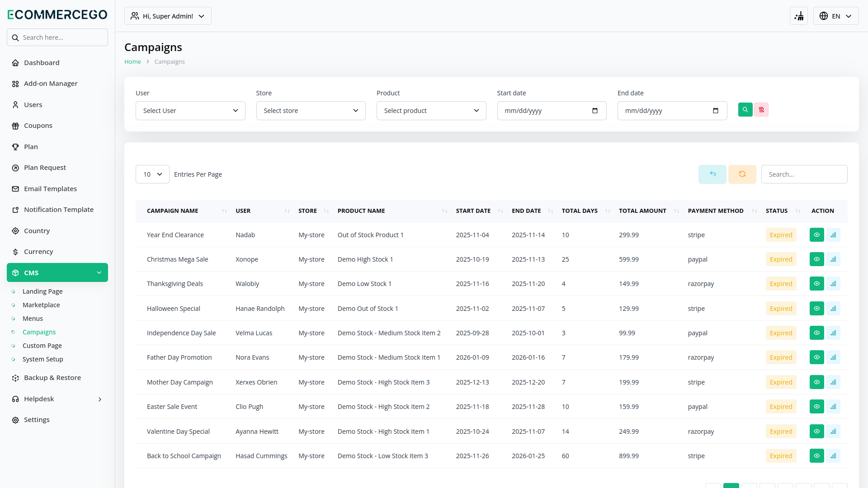Open statistics chart for Back to School Campaign
868x488 pixels.
[833, 456]
